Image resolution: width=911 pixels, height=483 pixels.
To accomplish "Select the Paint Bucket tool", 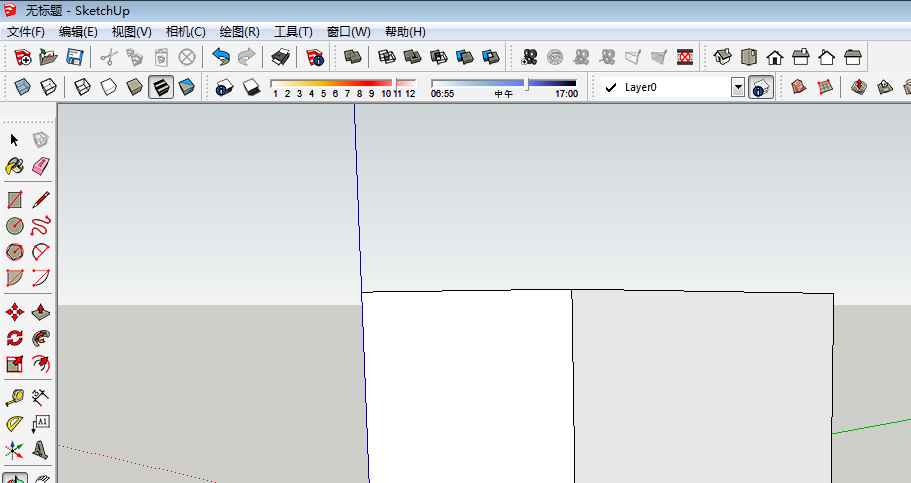I will pyautogui.click(x=15, y=166).
